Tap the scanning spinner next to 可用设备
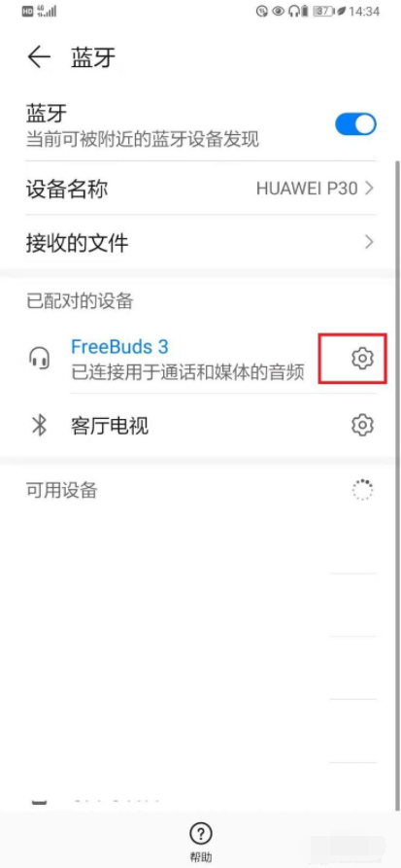Screen dimensions: 401x868 pyautogui.click(x=363, y=490)
